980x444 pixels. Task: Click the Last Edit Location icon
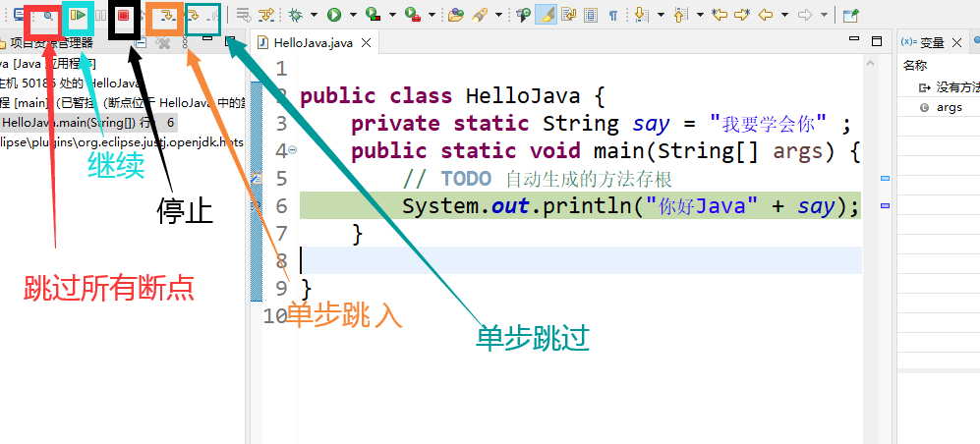(720, 15)
